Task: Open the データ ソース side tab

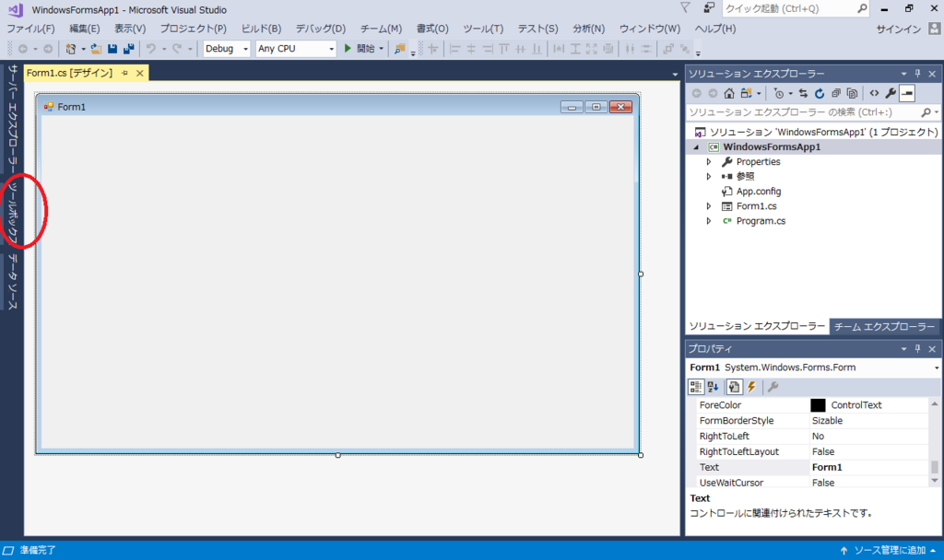Action: tap(12, 282)
